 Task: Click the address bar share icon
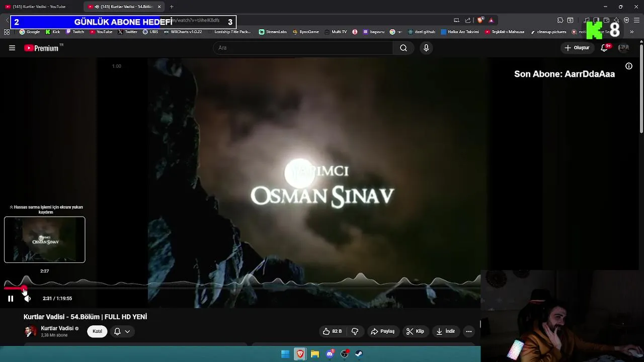point(468,20)
